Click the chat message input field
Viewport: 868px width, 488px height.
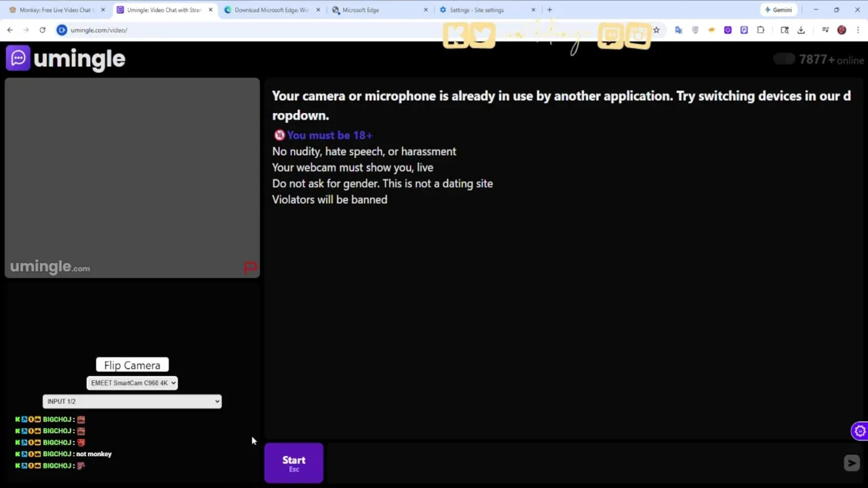click(x=583, y=463)
